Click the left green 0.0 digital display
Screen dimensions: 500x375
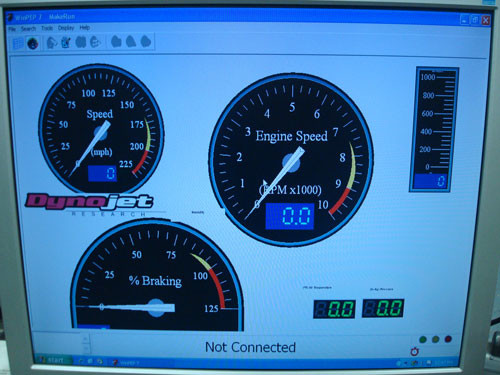tap(334, 309)
